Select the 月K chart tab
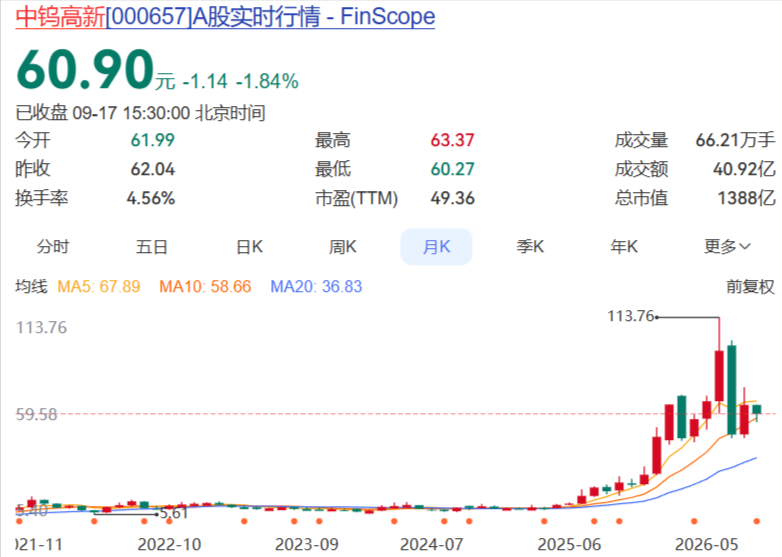This screenshot has width=782, height=557. pos(436,247)
